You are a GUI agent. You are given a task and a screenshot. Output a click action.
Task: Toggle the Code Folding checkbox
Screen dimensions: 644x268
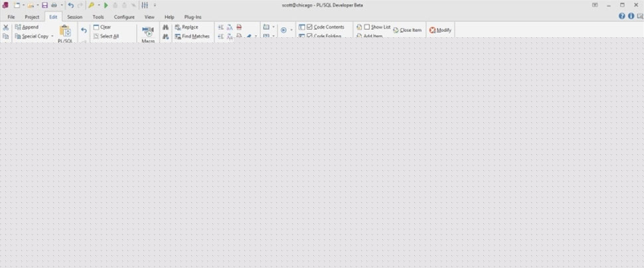309,36
